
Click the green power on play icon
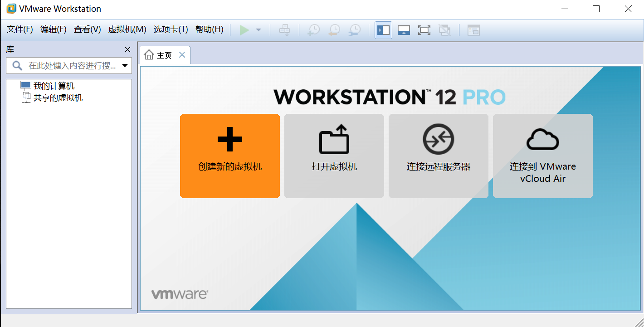[x=244, y=30]
